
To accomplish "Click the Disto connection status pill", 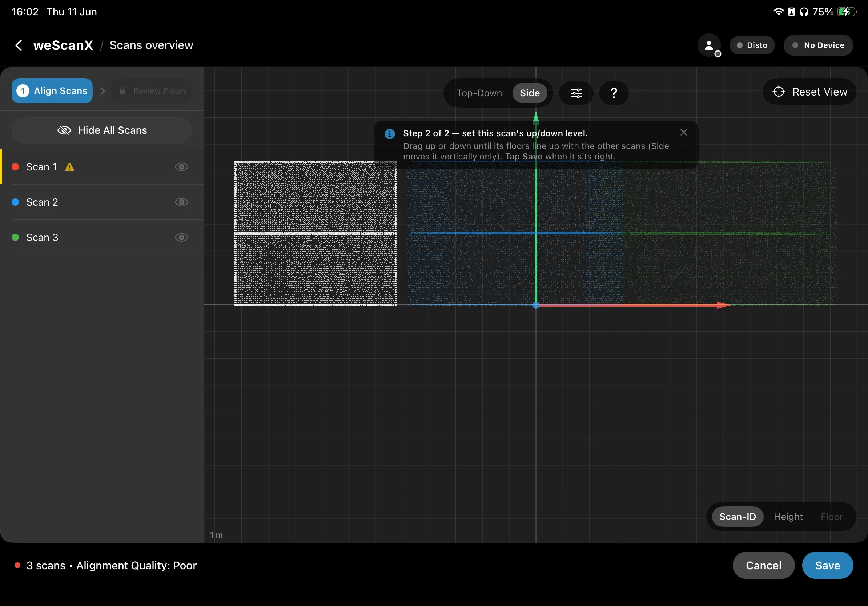I will click(x=752, y=45).
